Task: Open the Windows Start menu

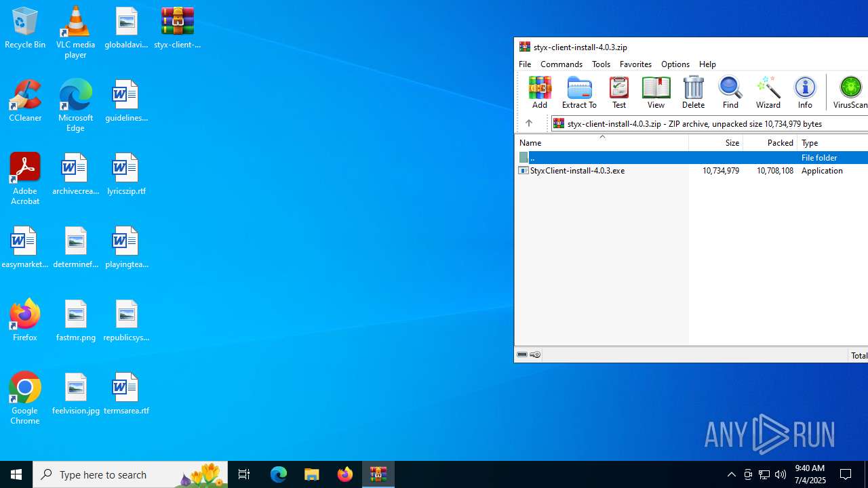Action: [16, 474]
